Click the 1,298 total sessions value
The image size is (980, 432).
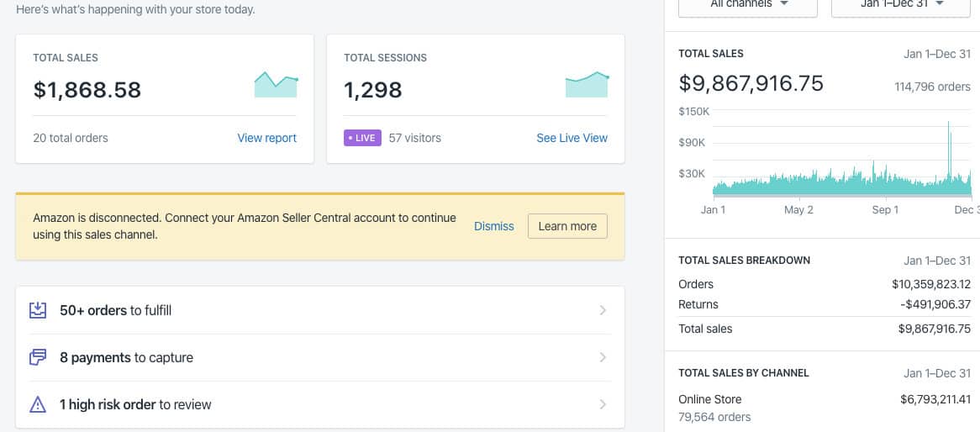tap(373, 90)
